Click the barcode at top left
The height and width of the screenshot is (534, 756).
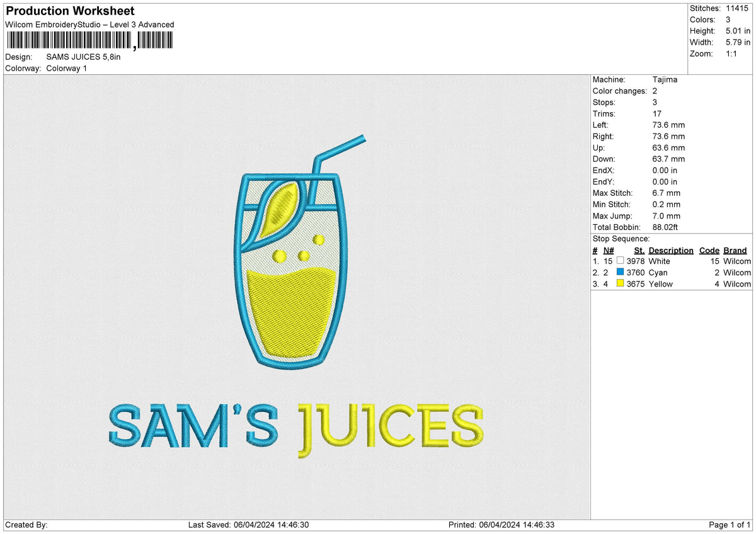(x=88, y=42)
